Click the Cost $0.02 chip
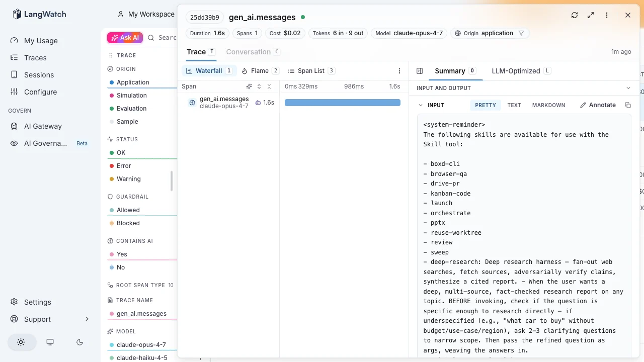This screenshot has height=362, width=644. 285,33
